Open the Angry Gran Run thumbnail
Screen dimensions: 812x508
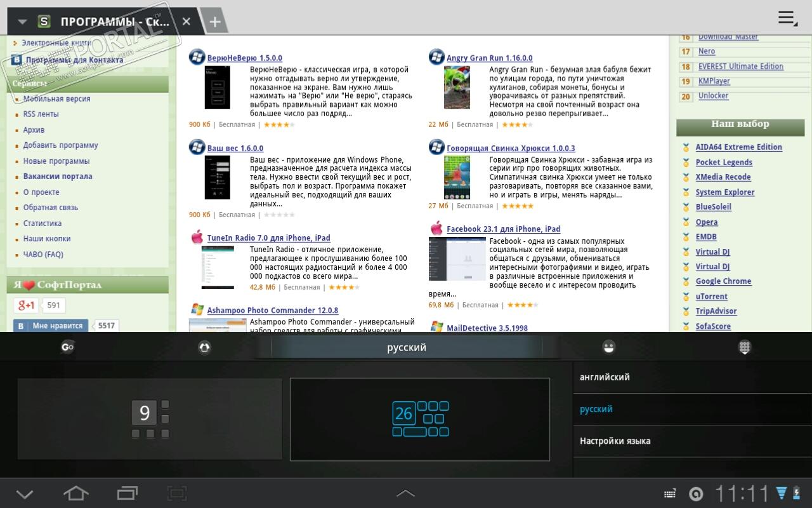coord(457,87)
